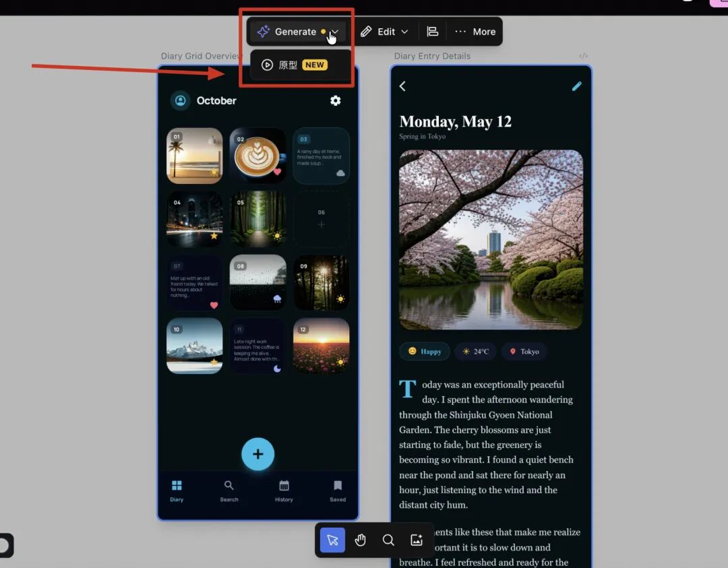
Task: Click the Happy mood chip
Action: 425,351
